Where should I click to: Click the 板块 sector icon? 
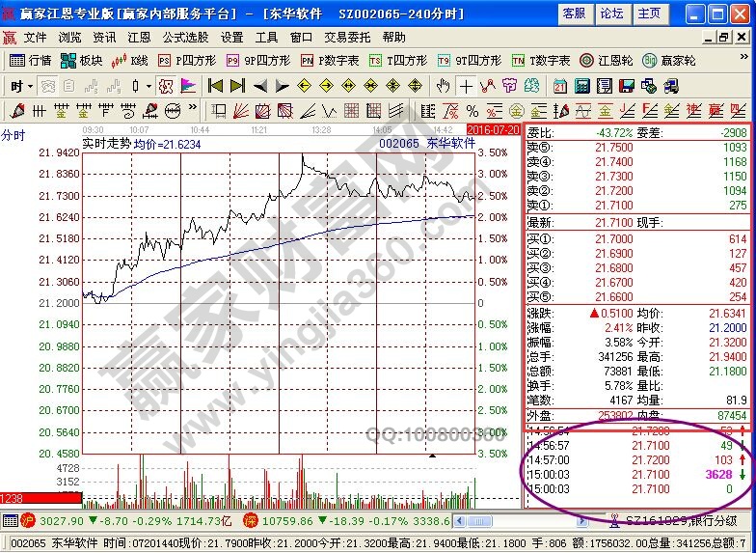coord(81,60)
